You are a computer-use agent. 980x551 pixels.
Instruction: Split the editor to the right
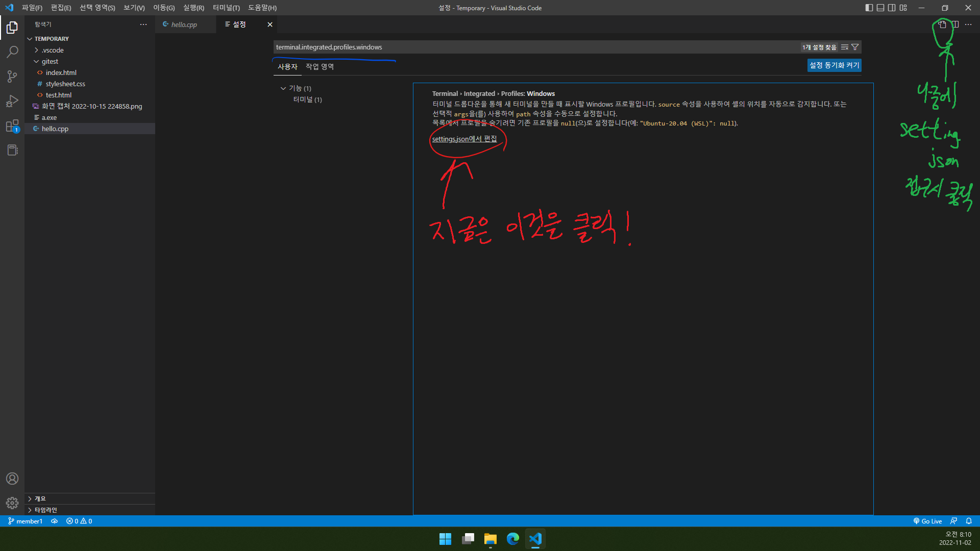[x=955, y=24]
